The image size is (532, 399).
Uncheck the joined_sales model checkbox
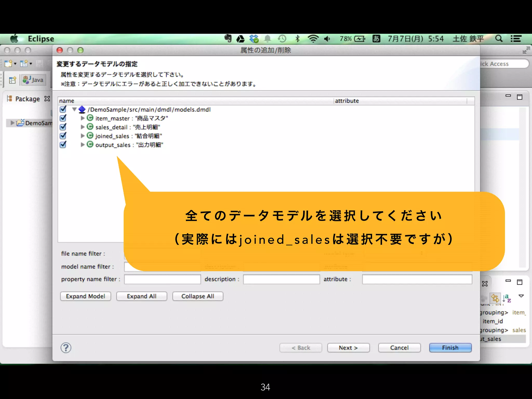(x=63, y=136)
